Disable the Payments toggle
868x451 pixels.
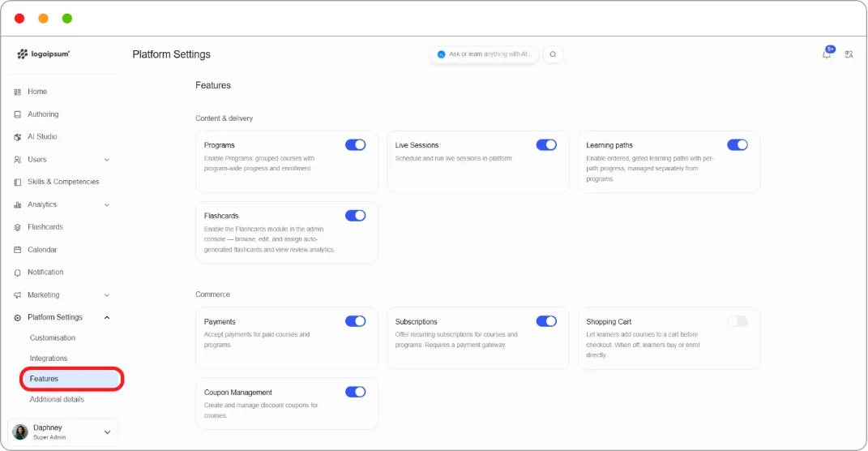356,321
